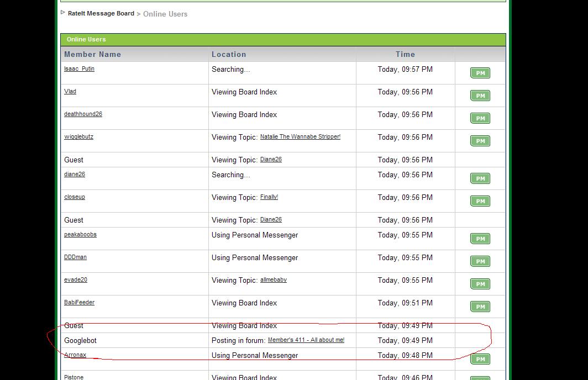588x380 pixels.
Task: Open Isaac_Putin member profile
Action: pyautogui.click(x=79, y=69)
